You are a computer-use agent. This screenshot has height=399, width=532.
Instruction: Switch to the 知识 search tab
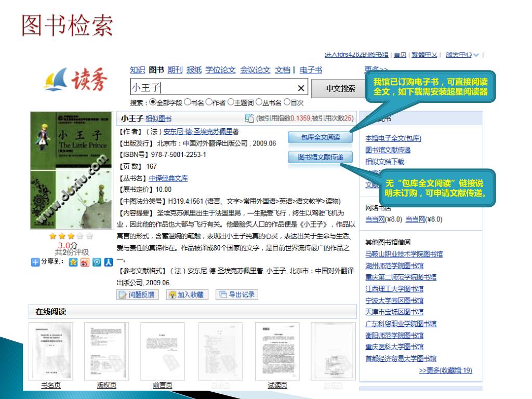pyautogui.click(x=137, y=70)
